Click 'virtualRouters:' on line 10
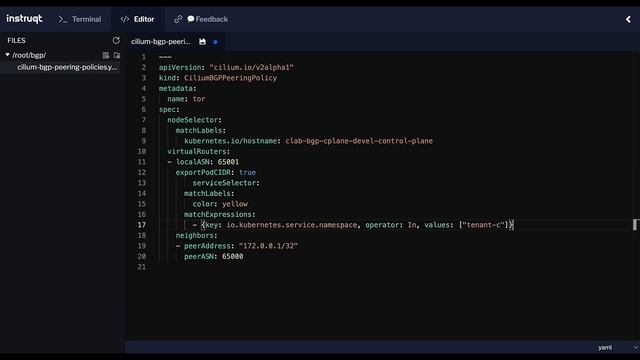The image size is (640, 360). click(x=199, y=151)
